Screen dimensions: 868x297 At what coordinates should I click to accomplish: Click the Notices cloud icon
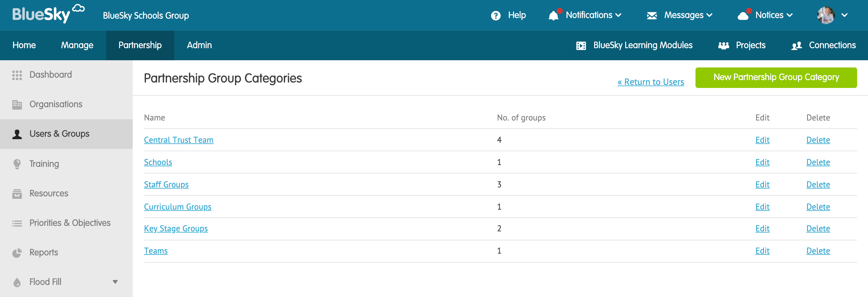[x=743, y=15]
